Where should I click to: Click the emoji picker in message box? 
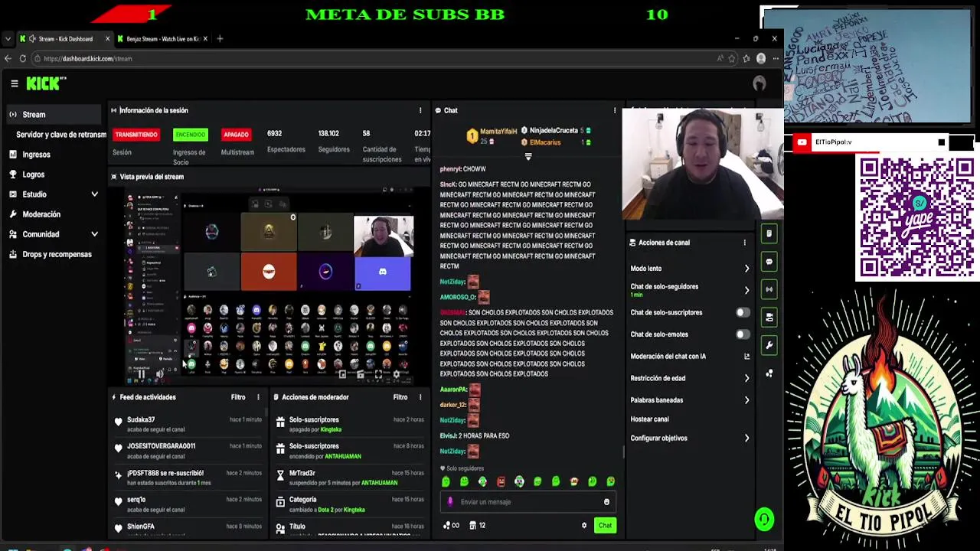point(606,502)
